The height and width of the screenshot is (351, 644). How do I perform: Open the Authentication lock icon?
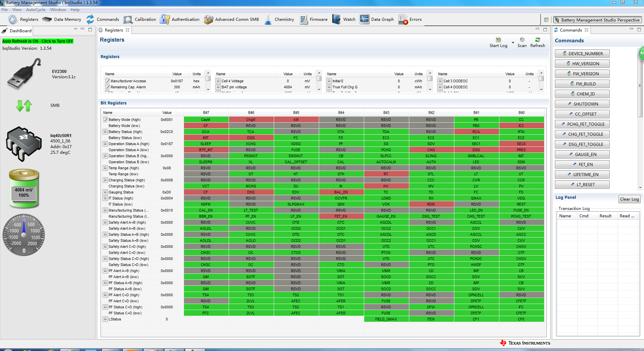pos(165,19)
